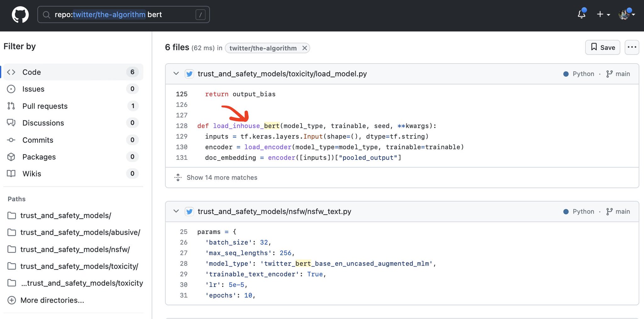This screenshot has width=644, height=319.
Task: Select the Commits filter
Action: pyautogui.click(x=73, y=140)
